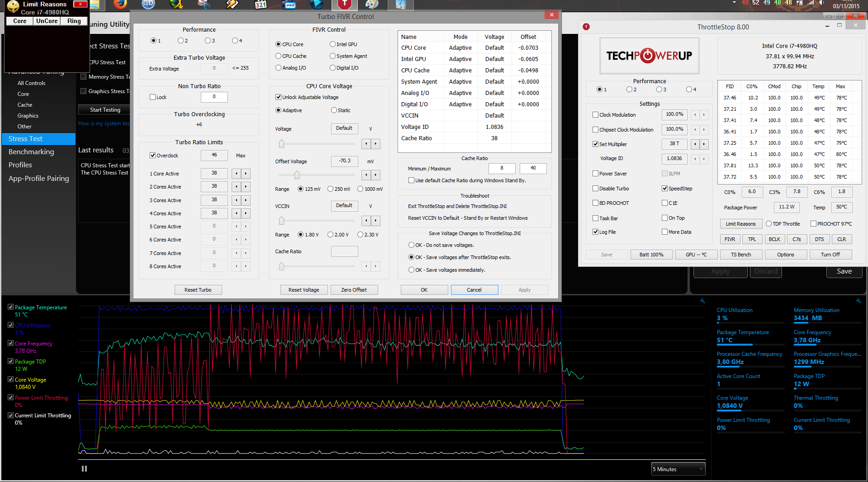Open App-Profile Pairing section
Screen dimensions: 868x482
[x=39, y=179]
